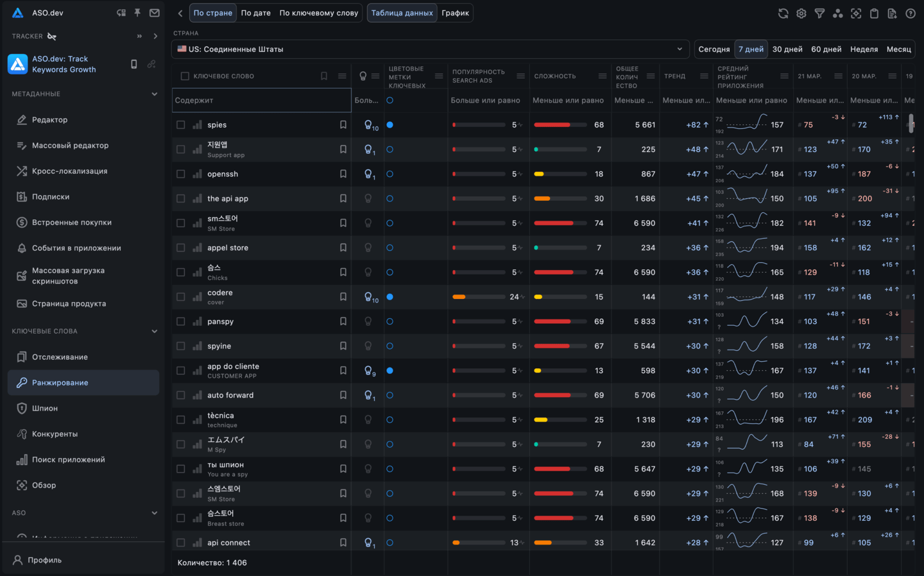Bookmark the 'openssh' keyword row

(x=343, y=174)
